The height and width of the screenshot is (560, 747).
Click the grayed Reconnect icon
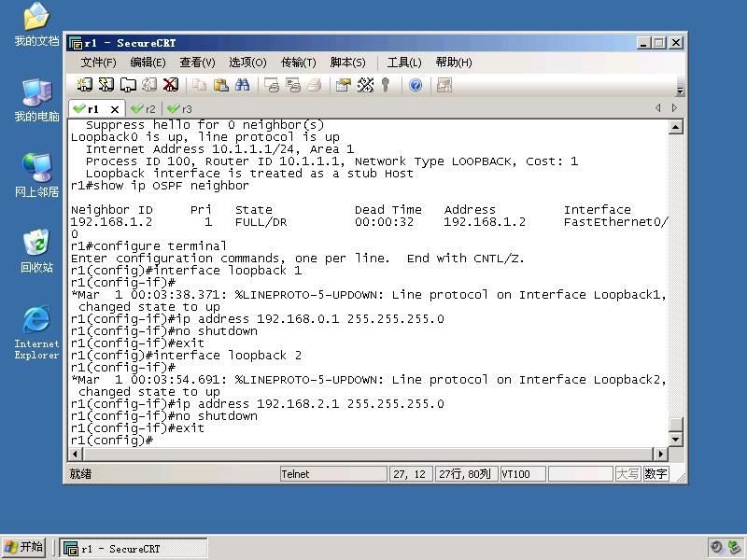[x=149, y=85]
